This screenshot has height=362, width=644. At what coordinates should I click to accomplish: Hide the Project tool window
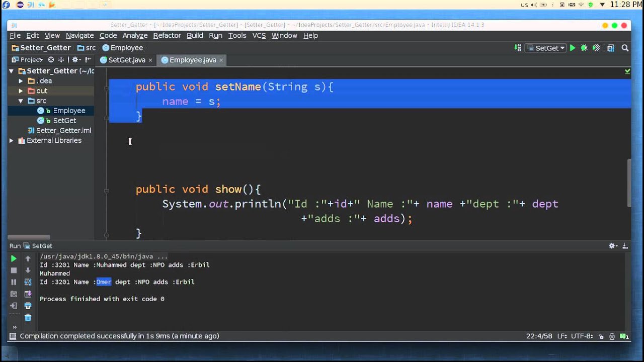coord(88,60)
